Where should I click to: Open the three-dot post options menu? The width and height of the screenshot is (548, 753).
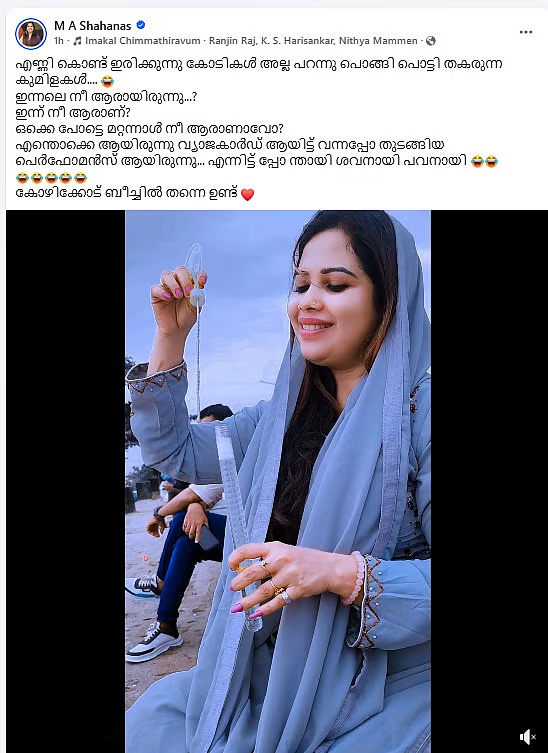tap(526, 32)
